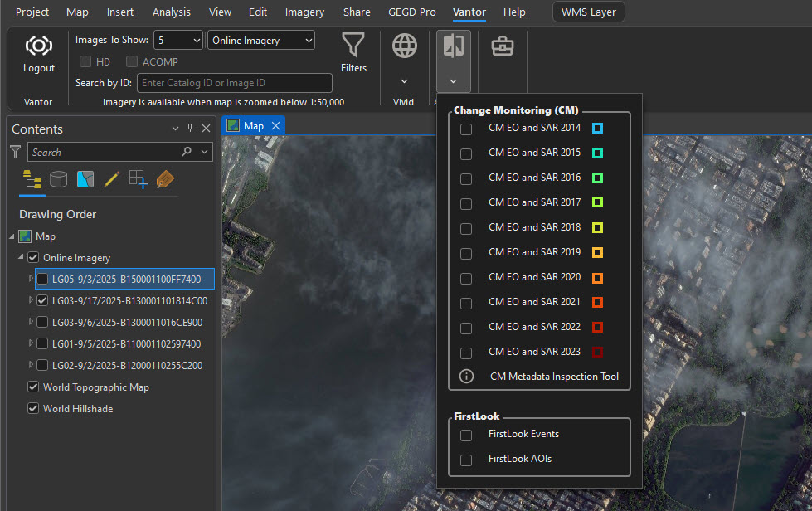
Task: Toggle the ACOMP checkbox
Action: pos(132,62)
